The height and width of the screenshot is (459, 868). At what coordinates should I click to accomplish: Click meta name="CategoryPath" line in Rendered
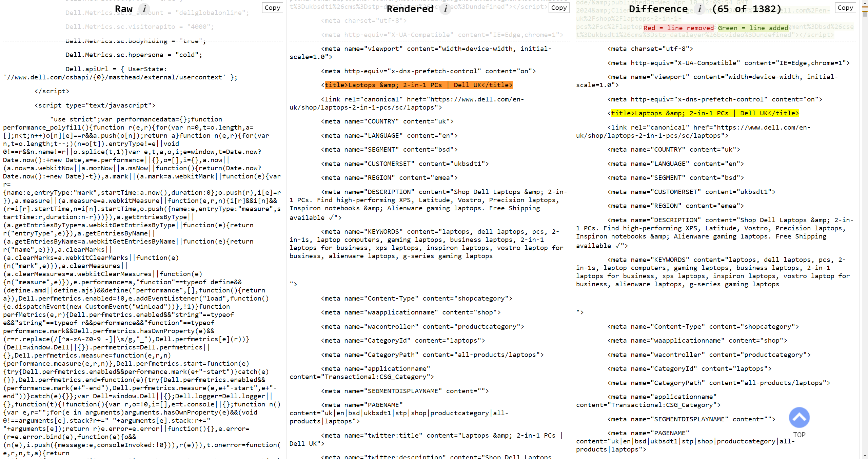[432, 355]
